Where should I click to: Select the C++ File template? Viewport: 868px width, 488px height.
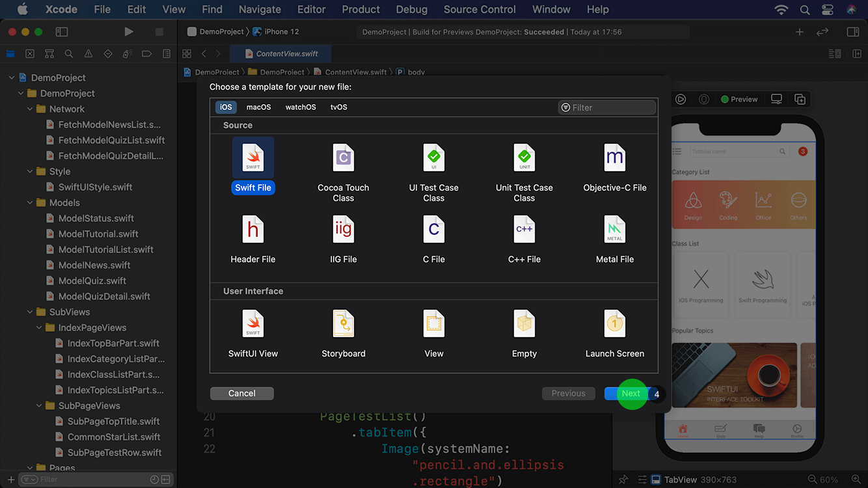click(x=524, y=239)
